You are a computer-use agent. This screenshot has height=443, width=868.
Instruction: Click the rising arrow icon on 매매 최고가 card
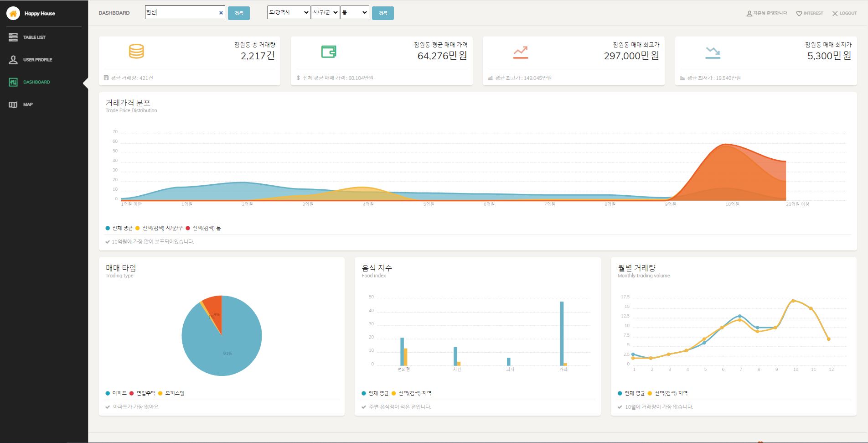click(521, 52)
